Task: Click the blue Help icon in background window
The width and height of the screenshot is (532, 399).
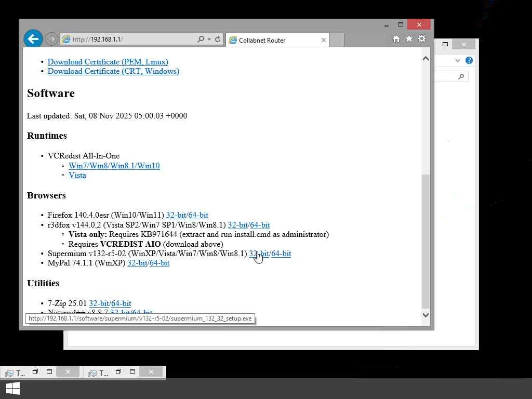Action: [x=469, y=60]
